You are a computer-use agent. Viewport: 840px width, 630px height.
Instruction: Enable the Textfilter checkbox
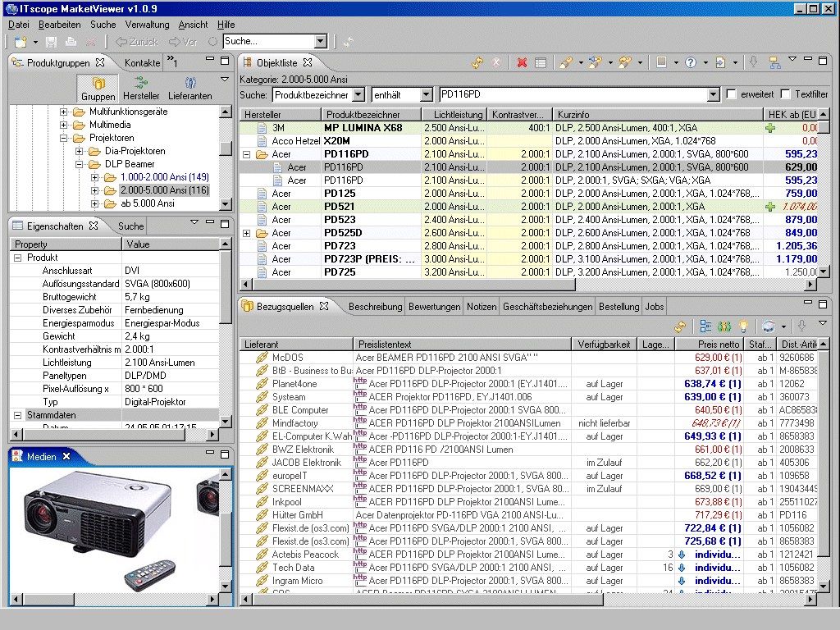[x=785, y=94]
